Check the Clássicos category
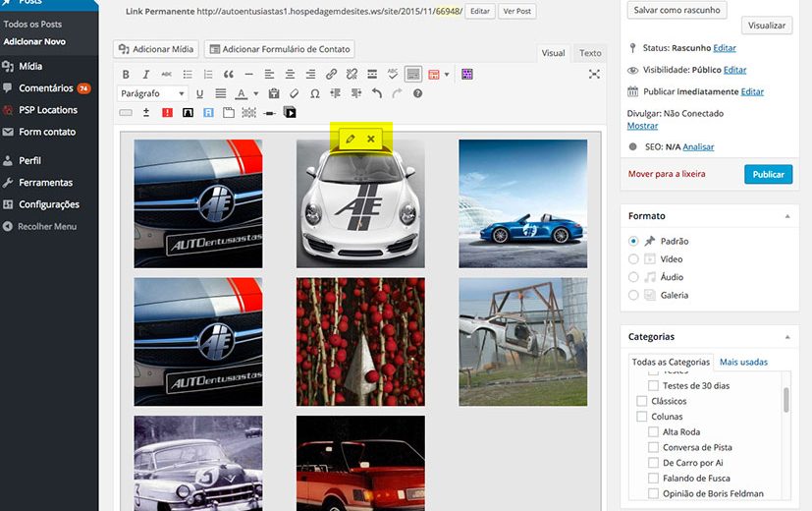 click(x=642, y=401)
